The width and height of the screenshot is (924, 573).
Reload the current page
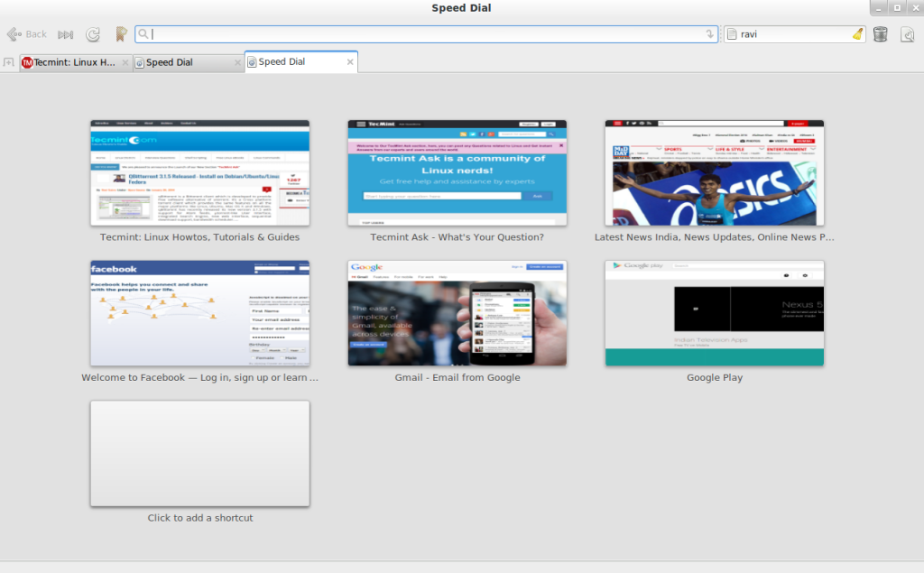click(93, 34)
